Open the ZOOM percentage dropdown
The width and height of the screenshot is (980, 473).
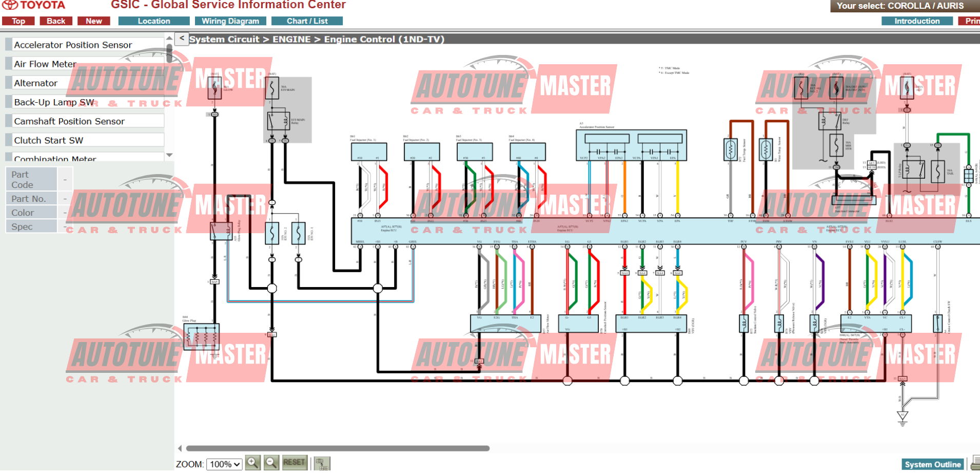coord(224,464)
